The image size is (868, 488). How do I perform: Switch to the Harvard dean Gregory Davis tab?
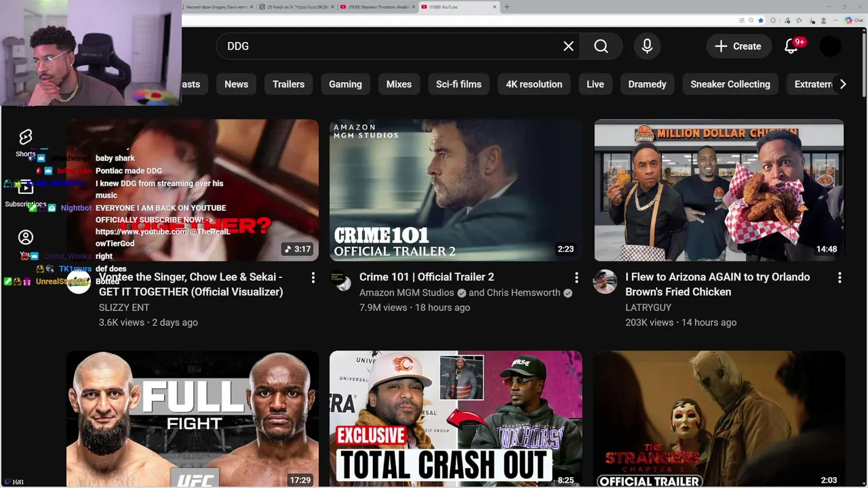pos(217,7)
